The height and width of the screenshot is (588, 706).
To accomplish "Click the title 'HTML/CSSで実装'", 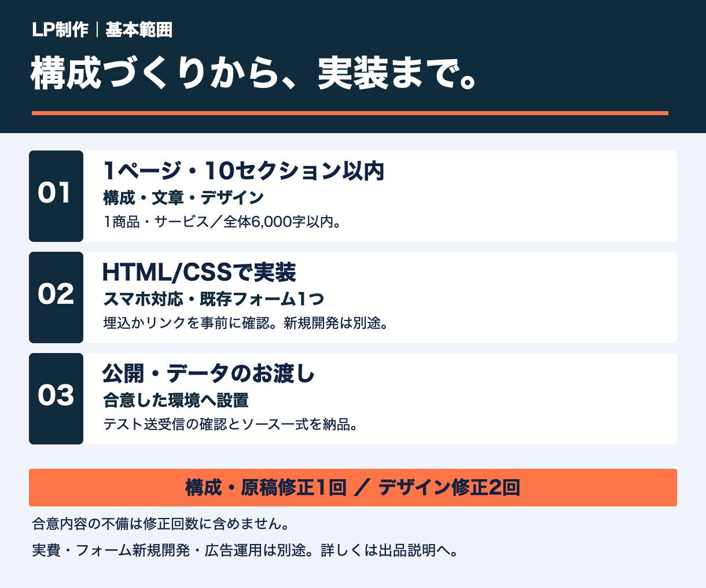I will point(199,272).
